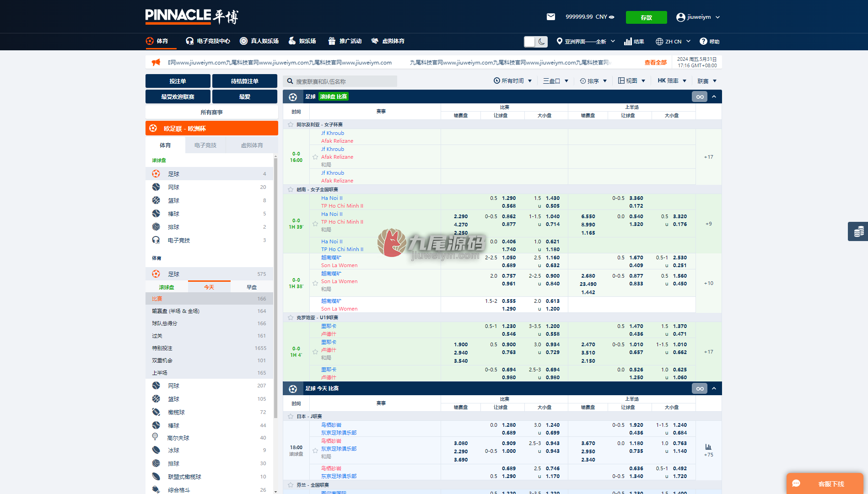Click sidebar vertical scrollbar
The image size is (868, 494).
click(275, 288)
